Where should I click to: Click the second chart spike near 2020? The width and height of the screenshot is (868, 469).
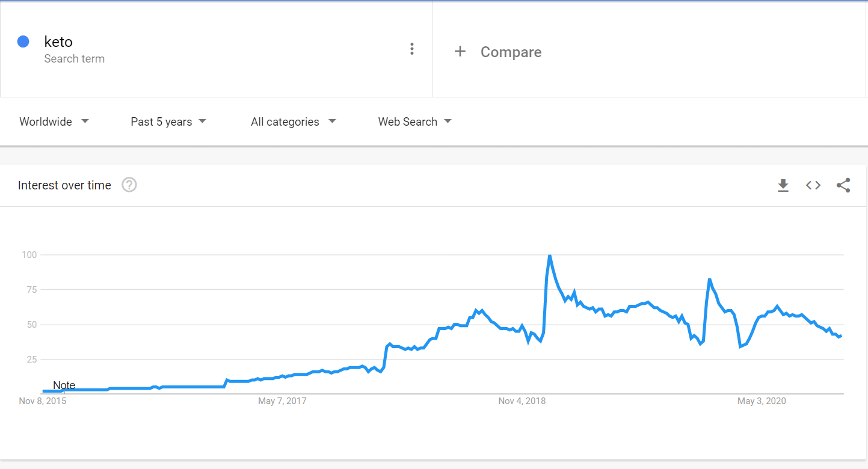tap(710, 280)
